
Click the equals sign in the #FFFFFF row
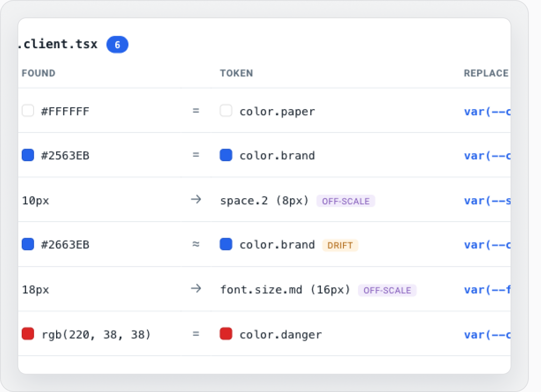[196, 111]
